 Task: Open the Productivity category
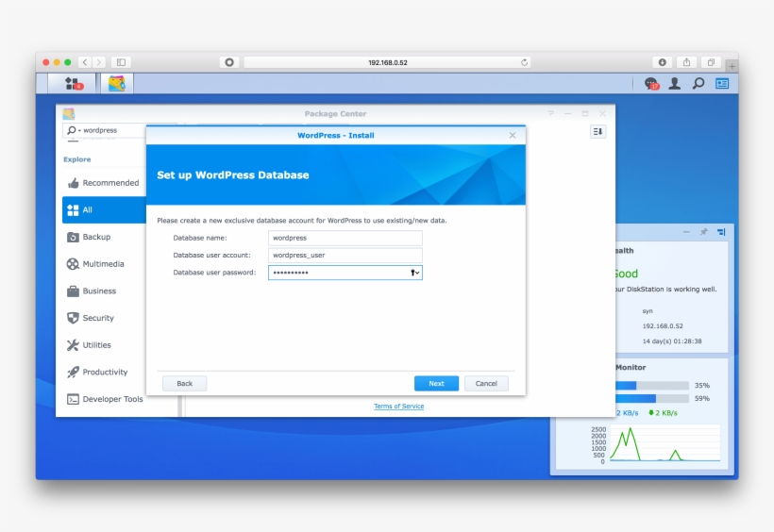coord(103,372)
